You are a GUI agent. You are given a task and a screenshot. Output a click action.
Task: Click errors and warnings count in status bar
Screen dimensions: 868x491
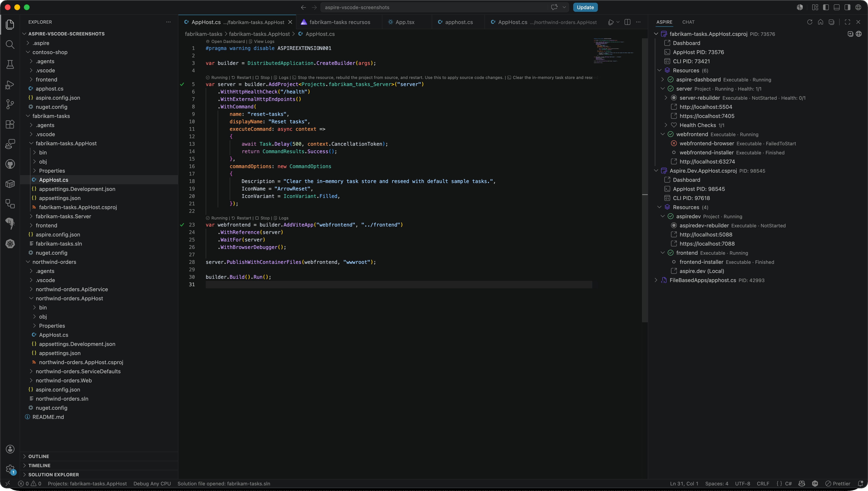pyautogui.click(x=30, y=484)
